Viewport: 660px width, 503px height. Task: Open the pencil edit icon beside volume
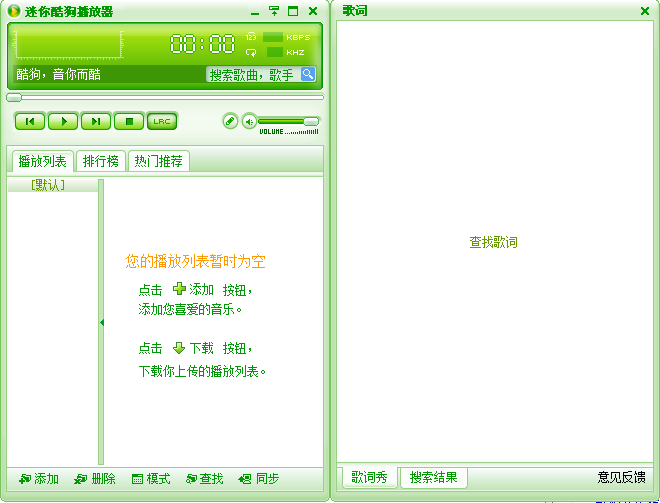click(230, 122)
